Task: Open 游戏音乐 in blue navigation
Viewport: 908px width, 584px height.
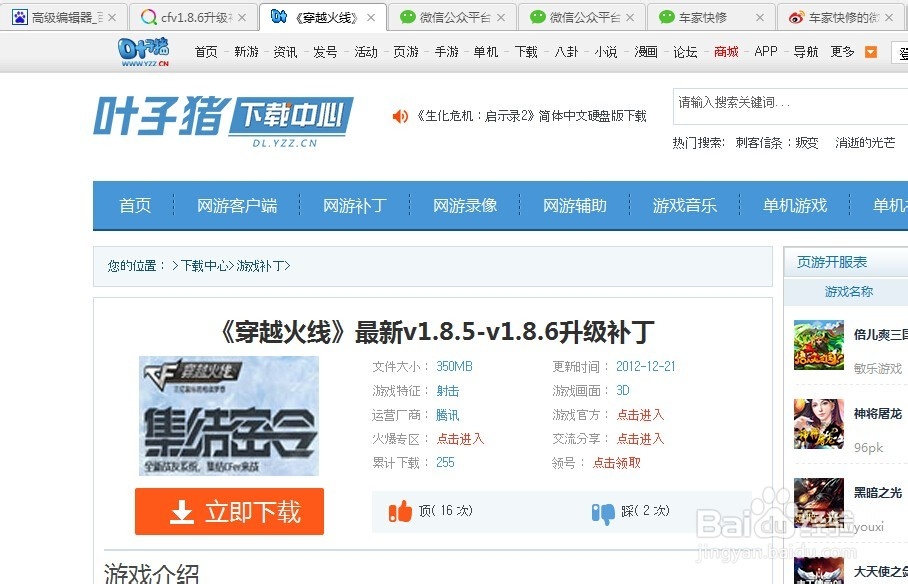Action: click(685, 206)
